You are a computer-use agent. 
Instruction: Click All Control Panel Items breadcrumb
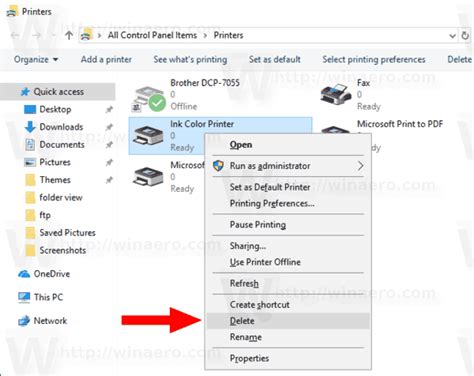[x=152, y=35]
